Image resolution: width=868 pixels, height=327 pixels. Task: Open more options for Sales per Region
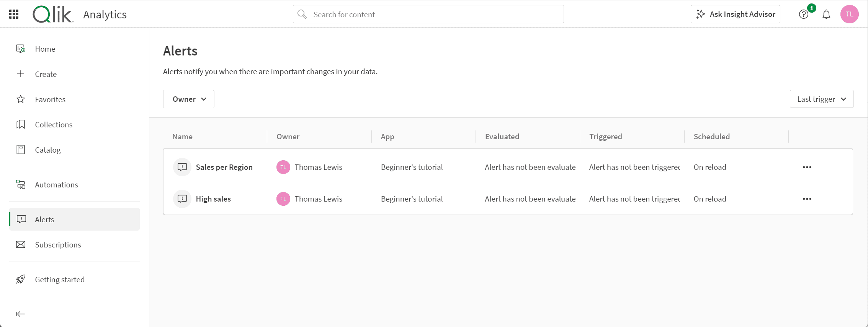(807, 167)
